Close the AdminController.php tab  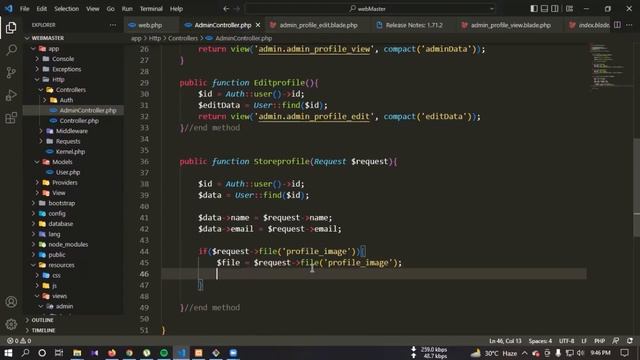coord(258,25)
